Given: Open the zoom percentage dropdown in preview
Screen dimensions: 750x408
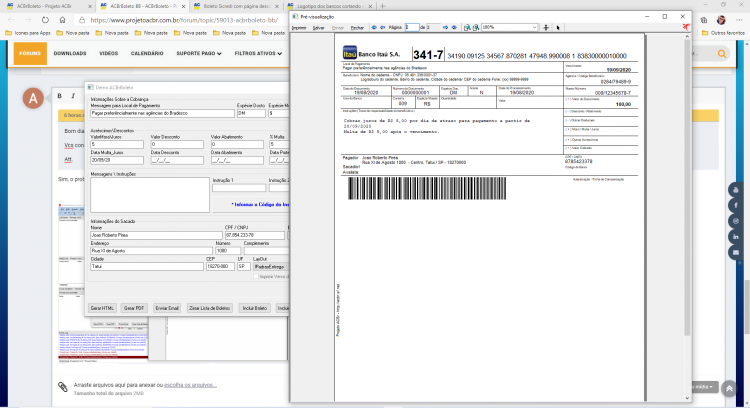Looking at the screenshot, I should point(534,27).
